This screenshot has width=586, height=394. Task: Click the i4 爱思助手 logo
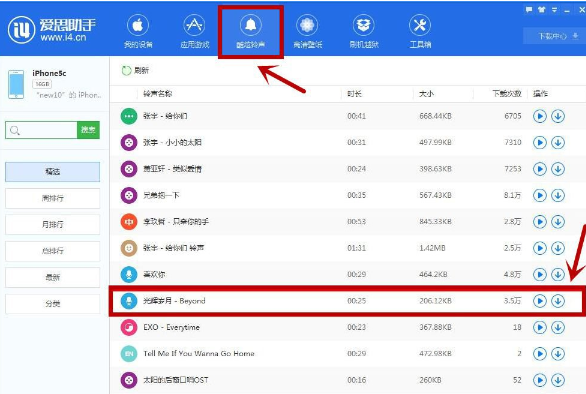click(x=52, y=30)
